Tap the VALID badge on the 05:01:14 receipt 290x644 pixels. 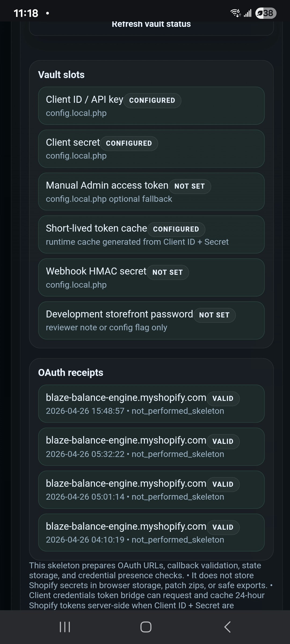[223, 484]
